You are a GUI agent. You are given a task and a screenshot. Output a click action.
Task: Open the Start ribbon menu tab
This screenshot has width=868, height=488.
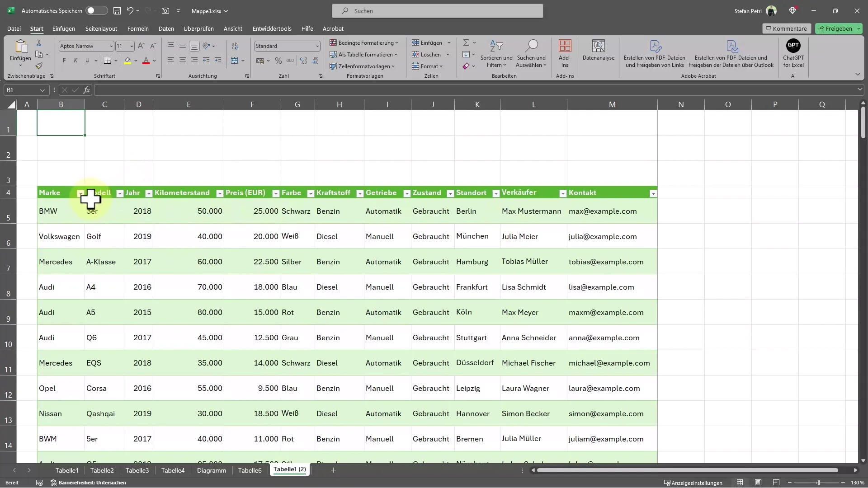(36, 28)
